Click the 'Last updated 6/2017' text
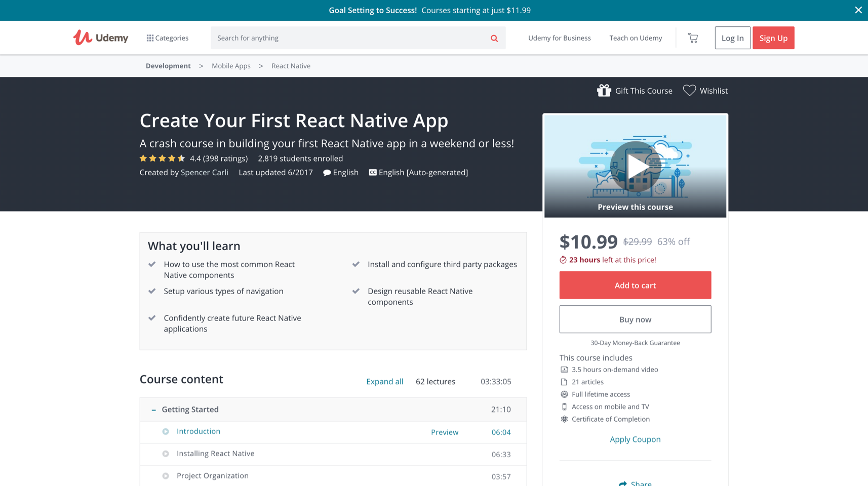Image resolution: width=868 pixels, height=486 pixels. [x=275, y=173]
